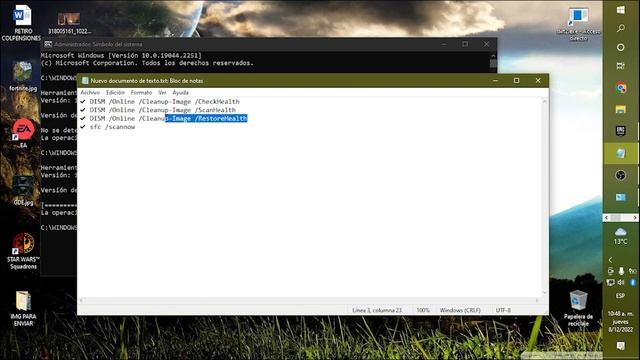Open the OBS Studio taskbar icon

tap(621, 175)
